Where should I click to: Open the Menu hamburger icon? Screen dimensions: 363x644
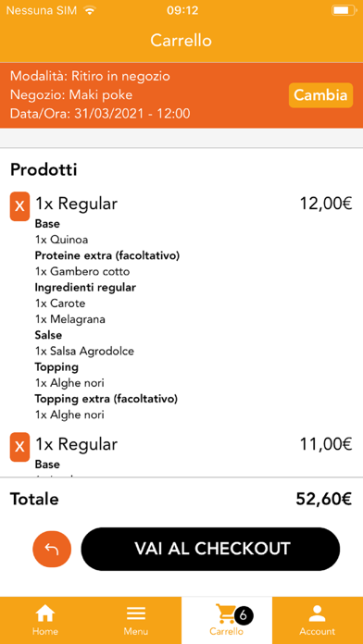[x=136, y=613]
